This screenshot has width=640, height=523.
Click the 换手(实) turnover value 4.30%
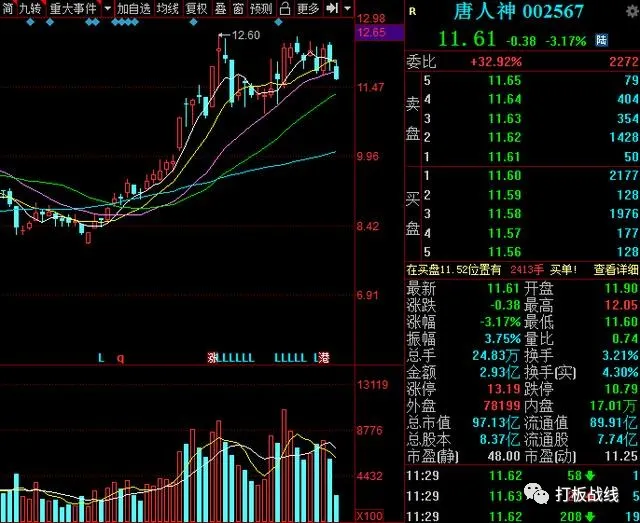[620, 372]
